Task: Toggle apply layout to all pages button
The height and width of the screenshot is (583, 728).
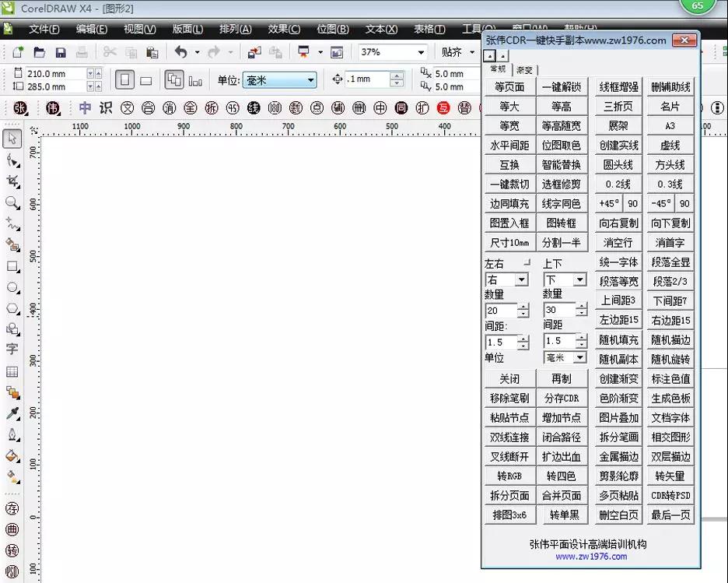Action: [174, 80]
